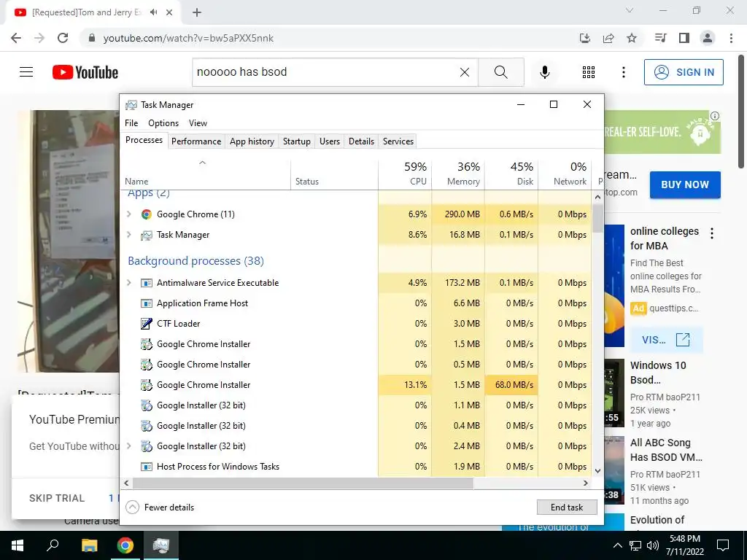Click the Chrome address bar URL

click(188, 38)
